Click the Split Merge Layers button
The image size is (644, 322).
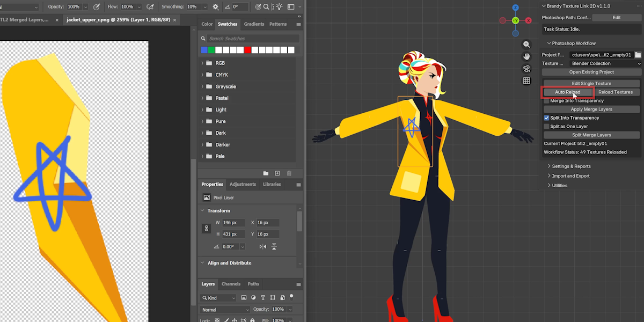(x=591, y=135)
